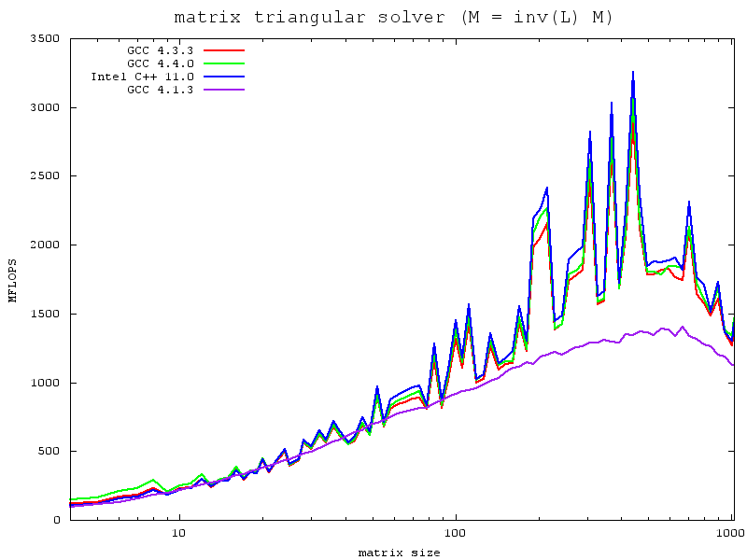747x560 pixels.
Task: Click the 3000 tick label on y-axis
Action: point(44,107)
